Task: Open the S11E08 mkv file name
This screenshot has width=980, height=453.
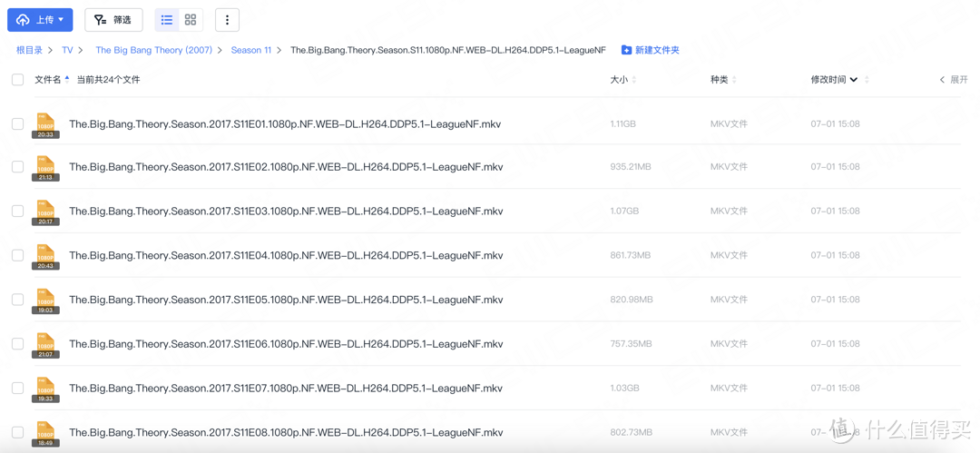Action: click(286, 432)
